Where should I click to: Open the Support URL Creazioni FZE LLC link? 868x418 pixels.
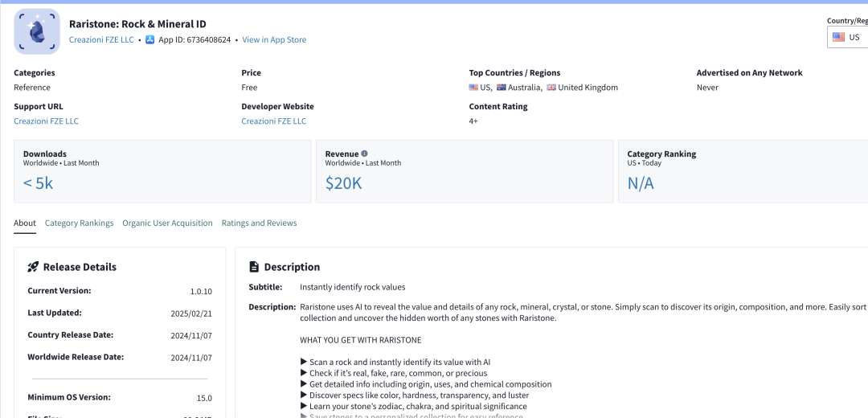point(46,121)
